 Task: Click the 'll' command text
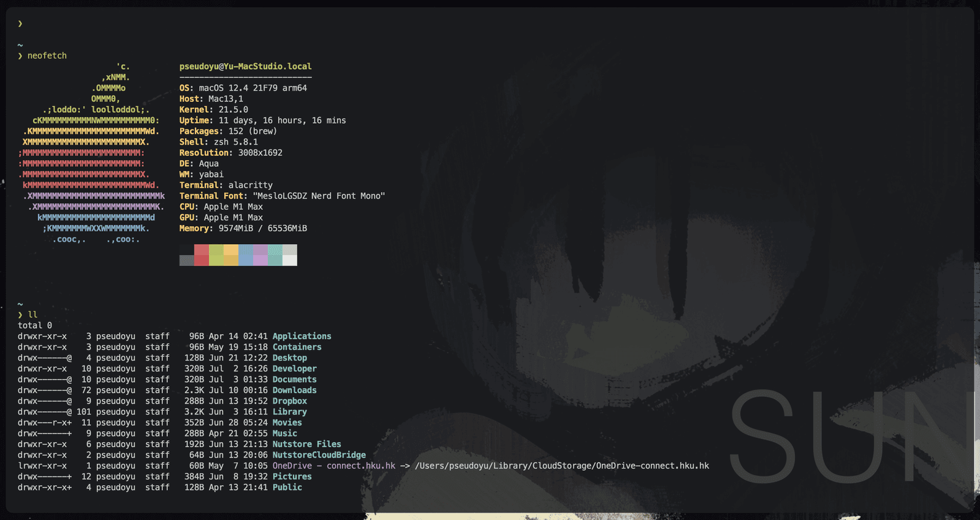coord(32,315)
